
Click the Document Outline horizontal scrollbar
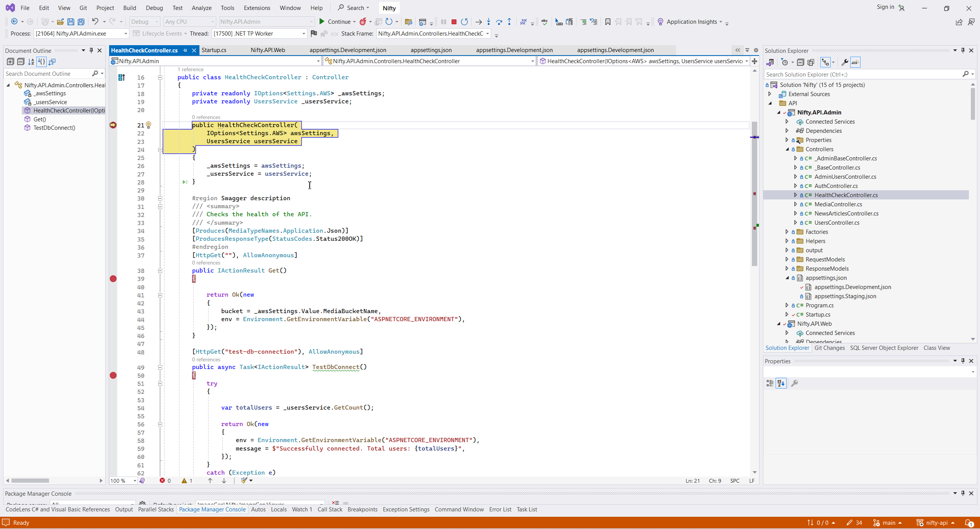[31, 480]
